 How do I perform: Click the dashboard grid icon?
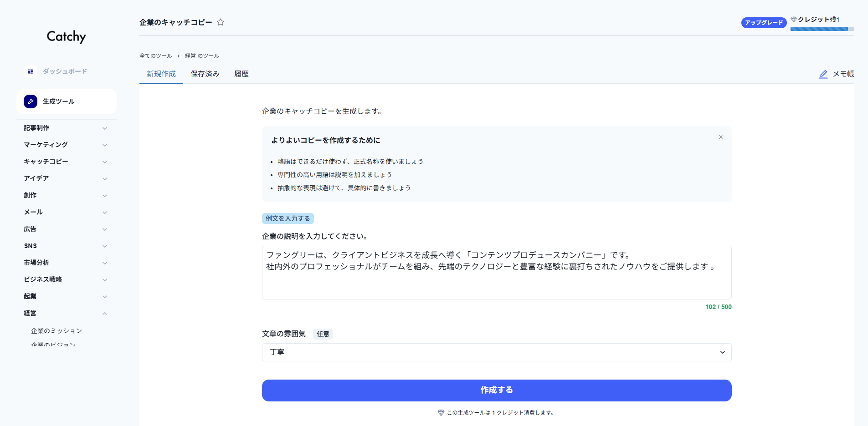tap(31, 71)
